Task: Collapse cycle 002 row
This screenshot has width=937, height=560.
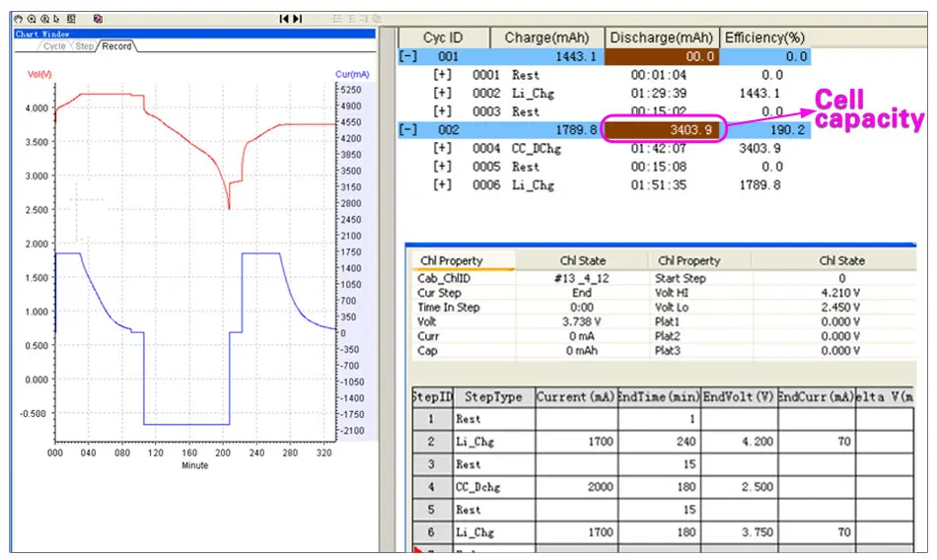Action: click(408, 130)
